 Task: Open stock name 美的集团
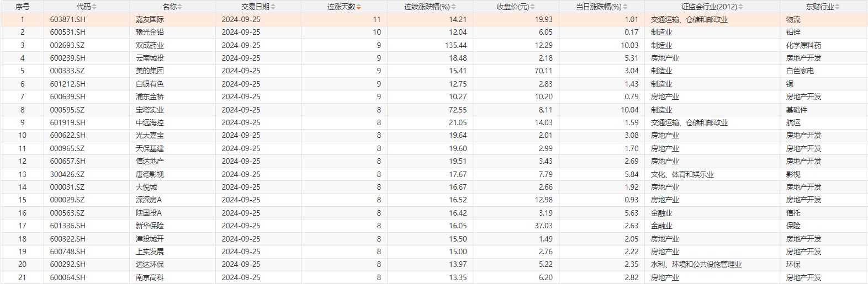point(150,71)
